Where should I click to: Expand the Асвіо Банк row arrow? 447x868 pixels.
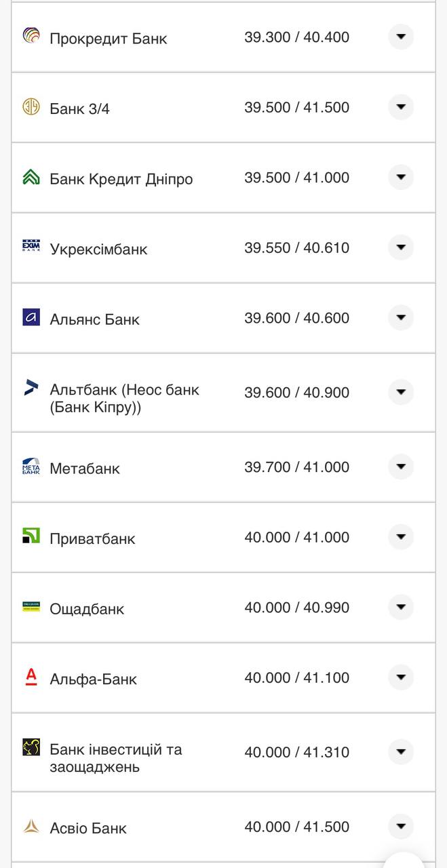401,827
